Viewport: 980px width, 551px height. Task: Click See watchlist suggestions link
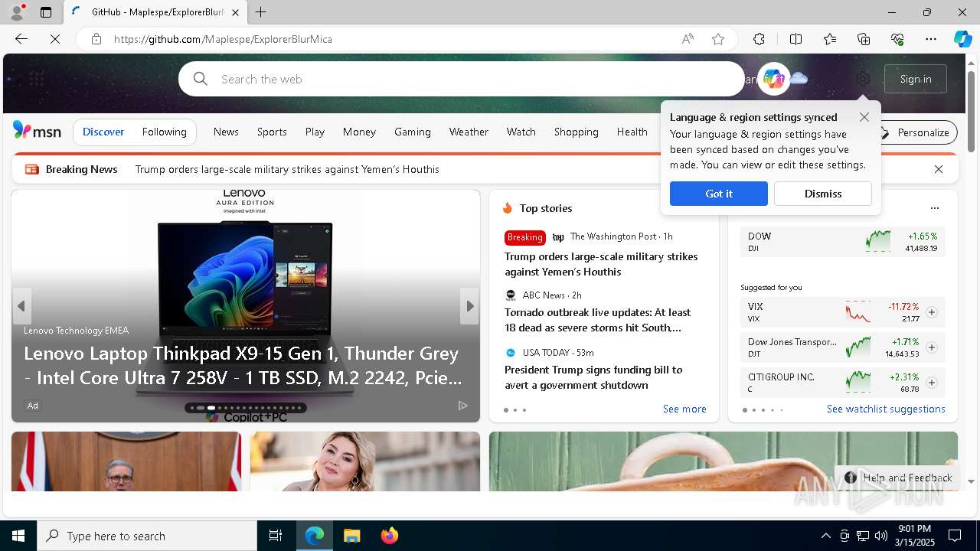[x=886, y=409]
